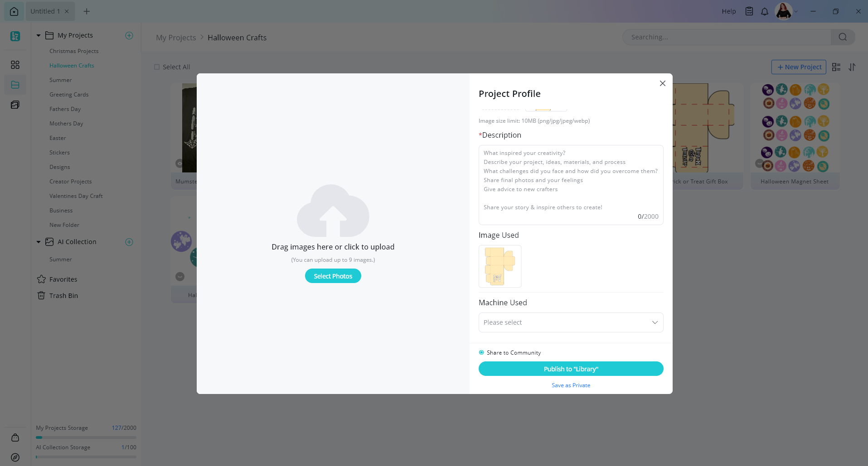Screen dimensions: 868x466
Task: Open Favorites with the star icon
Action: tap(63, 279)
